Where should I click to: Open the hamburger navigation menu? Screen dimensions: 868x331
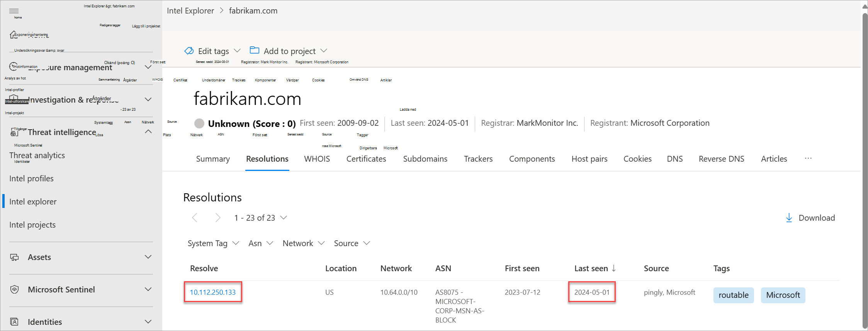(14, 11)
